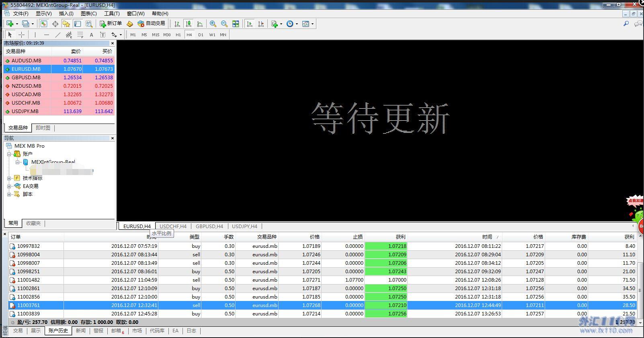Open the indicators list dropdown arrow
This screenshot has height=338, width=644.
click(x=281, y=24)
